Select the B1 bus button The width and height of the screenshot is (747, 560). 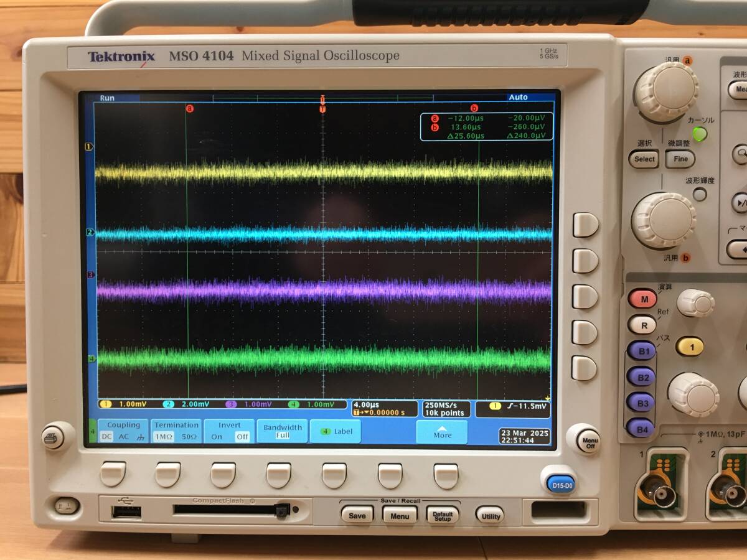coord(642,351)
